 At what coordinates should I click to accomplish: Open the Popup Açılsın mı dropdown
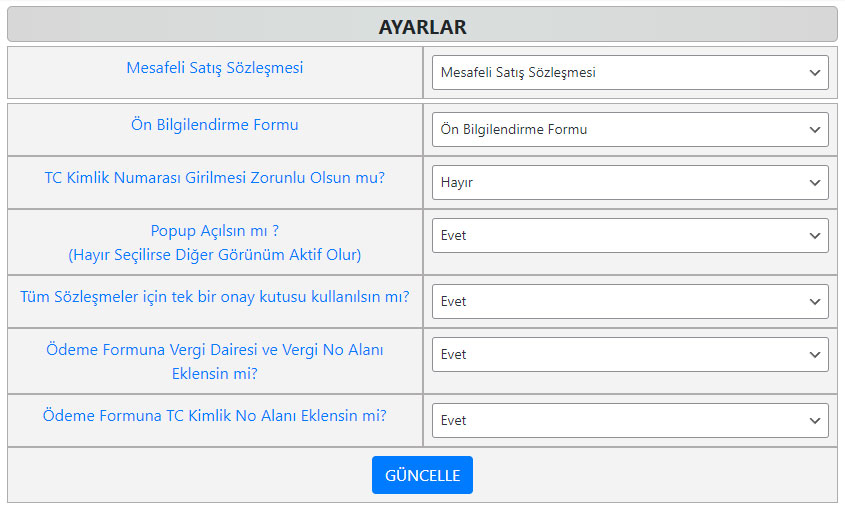point(630,236)
